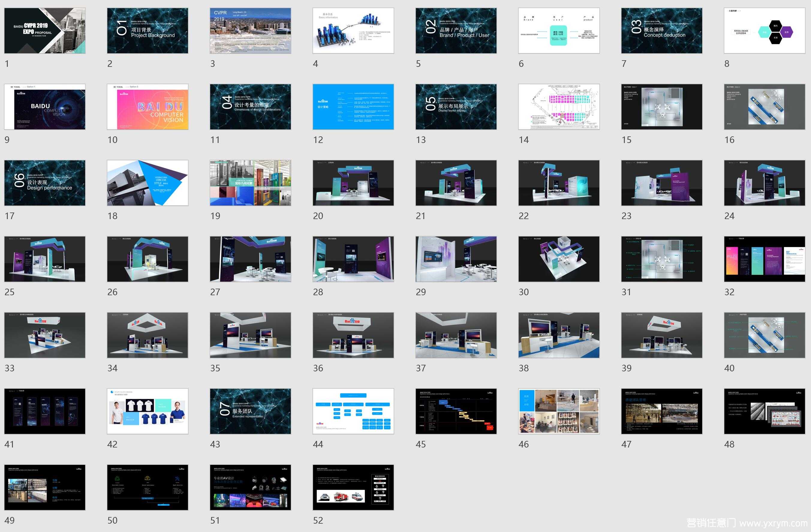811x532 pixels.
Task: Select slide 14 exhibition floor plan map
Action: pyautogui.click(x=559, y=107)
